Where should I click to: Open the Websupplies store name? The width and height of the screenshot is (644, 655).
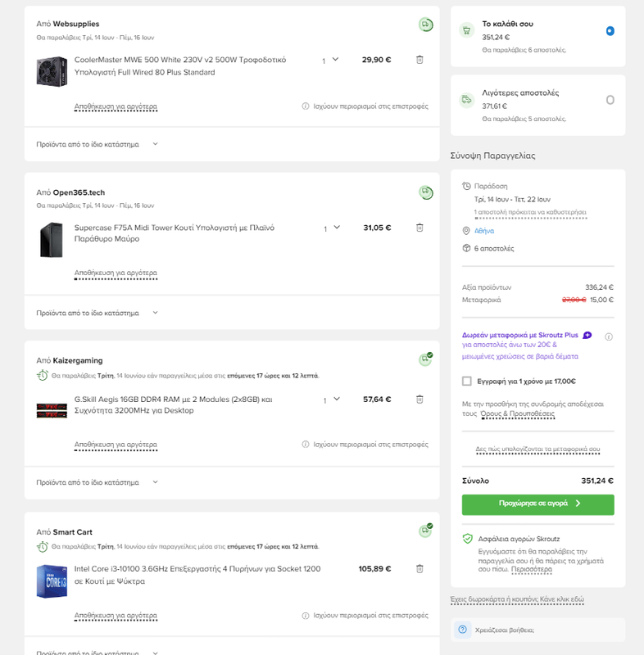(x=76, y=24)
